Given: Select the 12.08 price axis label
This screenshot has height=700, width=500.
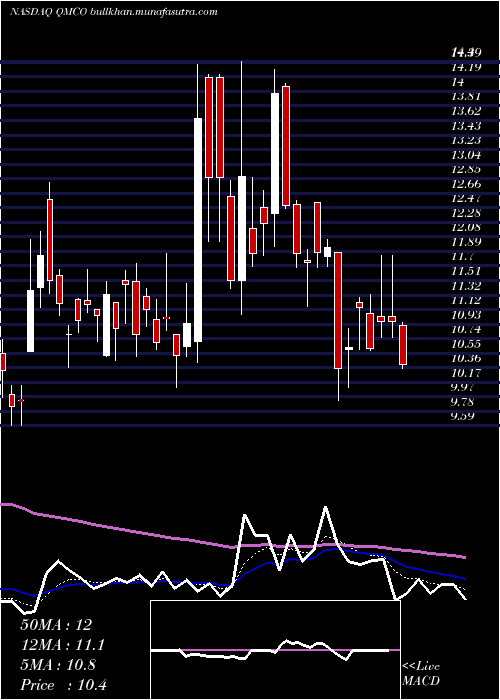Looking at the screenshot, I should point(466,227).
